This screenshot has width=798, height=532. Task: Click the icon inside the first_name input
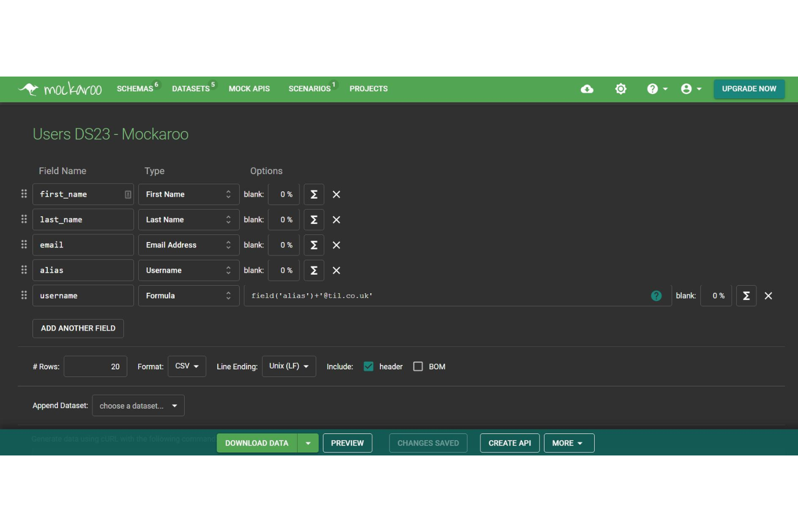click(128, 195)
